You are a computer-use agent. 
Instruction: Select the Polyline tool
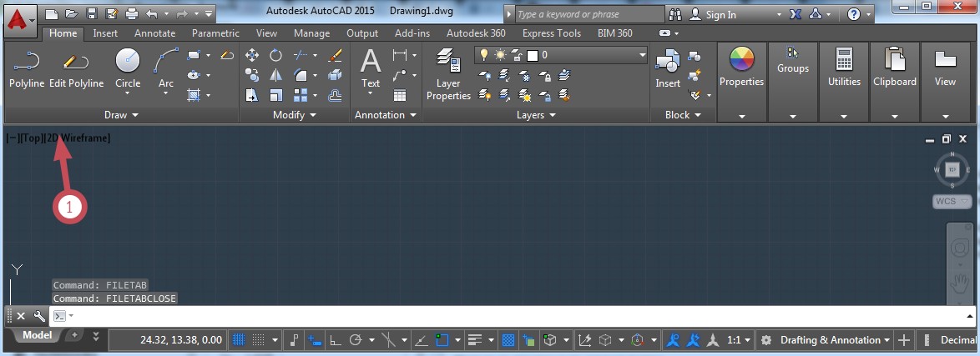[26, 68]
